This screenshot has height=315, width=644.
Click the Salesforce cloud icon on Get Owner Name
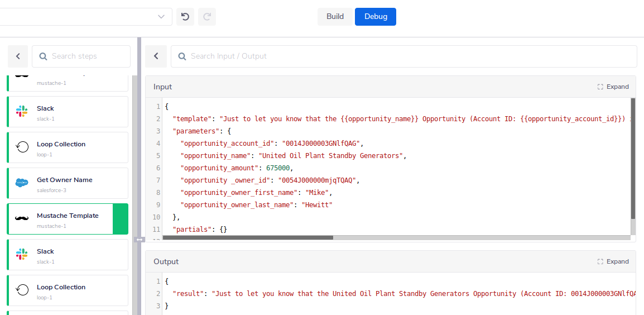point(22,183)
